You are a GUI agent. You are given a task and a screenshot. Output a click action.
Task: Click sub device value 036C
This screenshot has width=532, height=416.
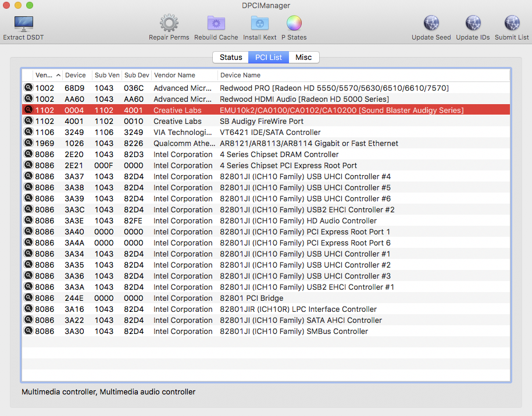[134, 88]
